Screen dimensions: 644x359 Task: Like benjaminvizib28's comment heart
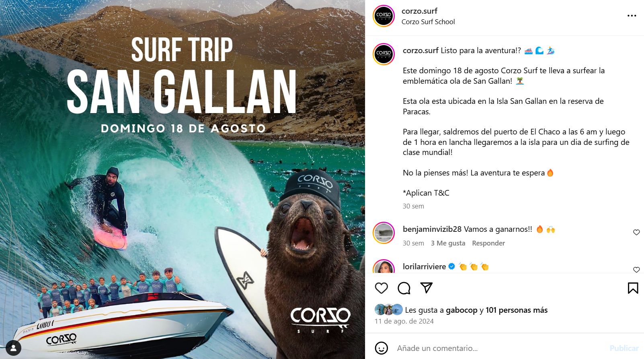click(x=636, y=232)
